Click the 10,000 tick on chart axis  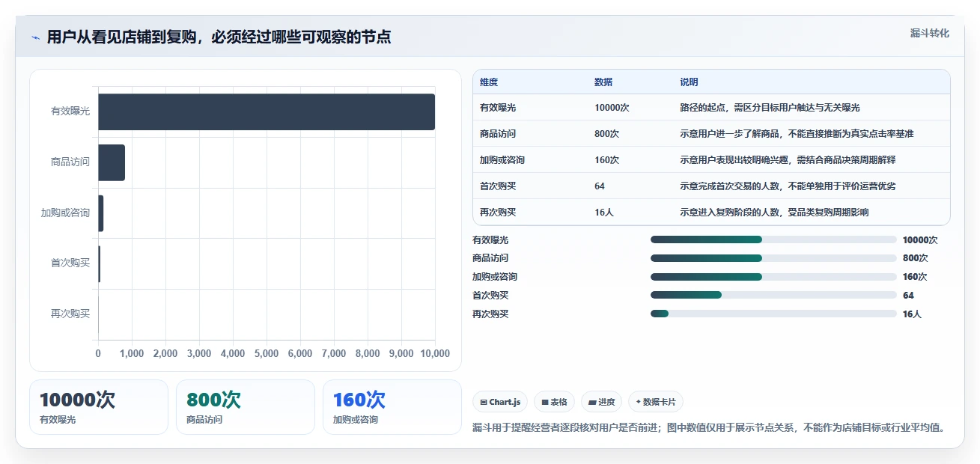tap(435, 354)
